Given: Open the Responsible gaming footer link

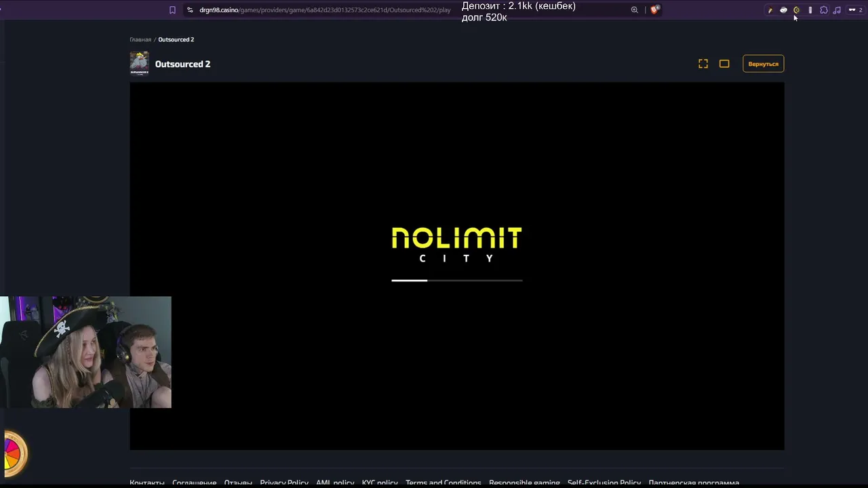Looking at the screenshot, I should point(524,483).
